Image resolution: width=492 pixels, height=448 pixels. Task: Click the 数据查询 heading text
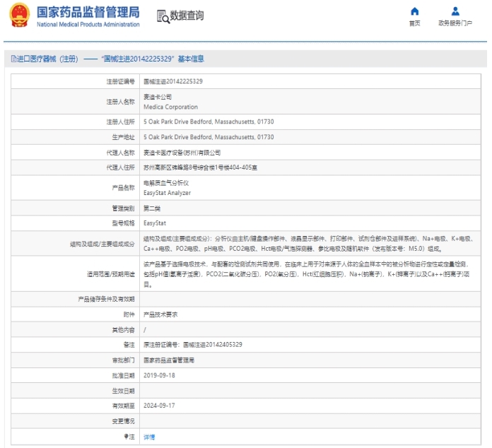pos(187,16)
